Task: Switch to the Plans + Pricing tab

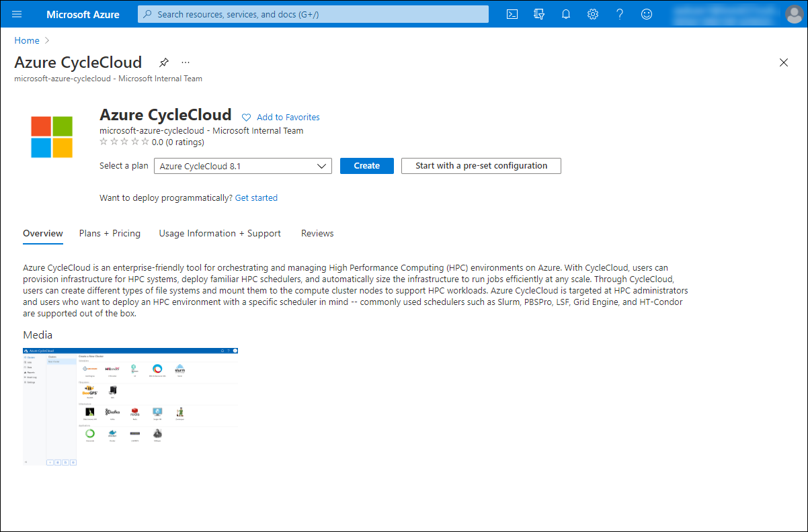Action: [x=110, y=233]
